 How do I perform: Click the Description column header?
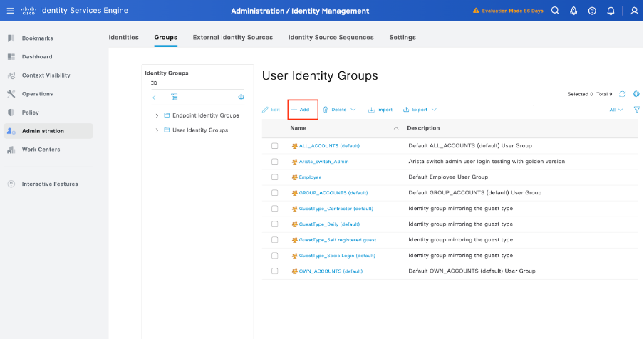tap(423, 128)
